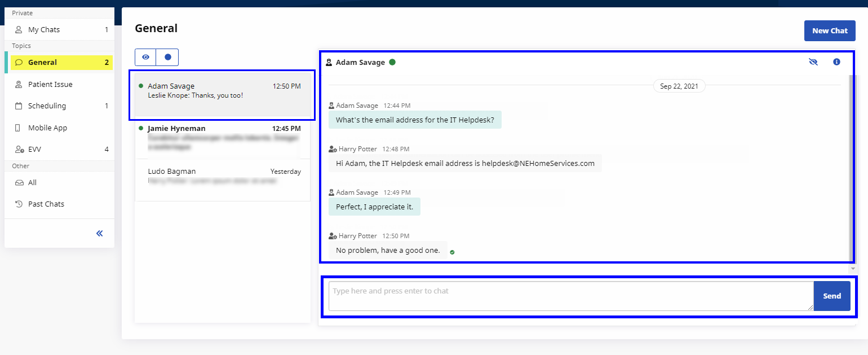Click the chat message input field
Image resolution: width=868 pixels, height=355 pixels.
[x=570, y=296]
